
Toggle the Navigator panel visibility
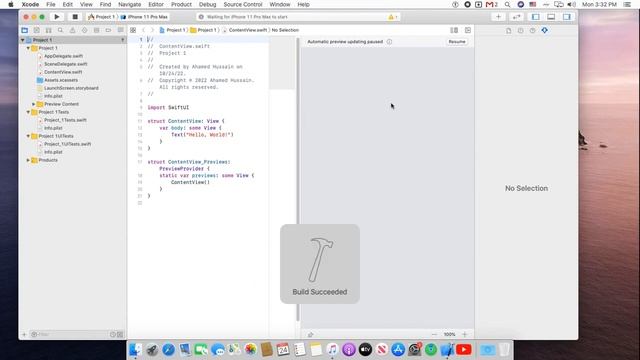click(x=536, y=17)
